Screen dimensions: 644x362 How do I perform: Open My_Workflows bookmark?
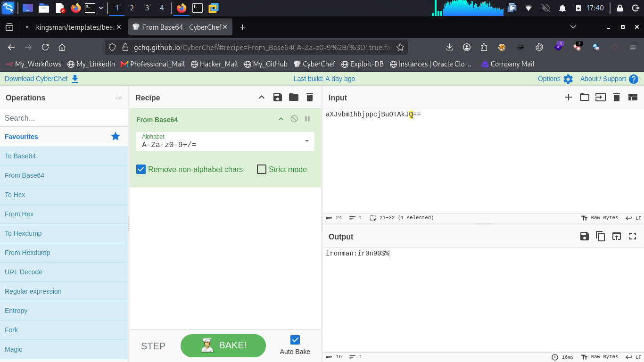click(33, 64)
